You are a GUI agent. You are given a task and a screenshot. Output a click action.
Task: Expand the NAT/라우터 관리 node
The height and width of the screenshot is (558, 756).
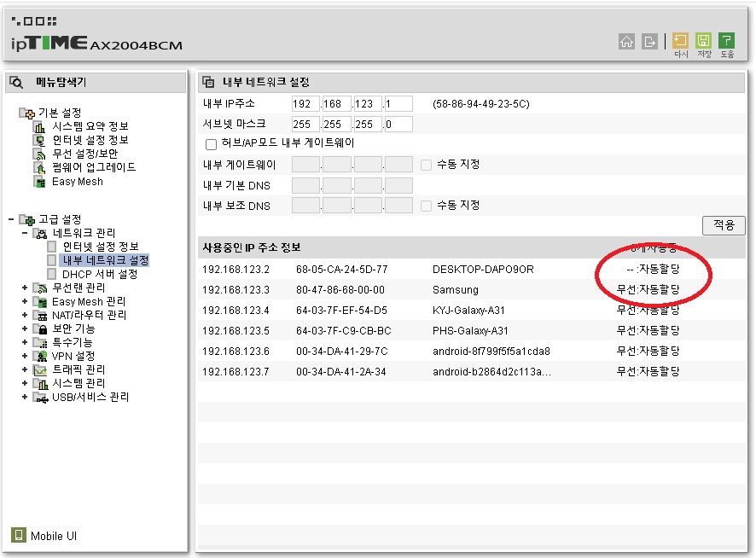pyautogui.click(x=25, y=315)
